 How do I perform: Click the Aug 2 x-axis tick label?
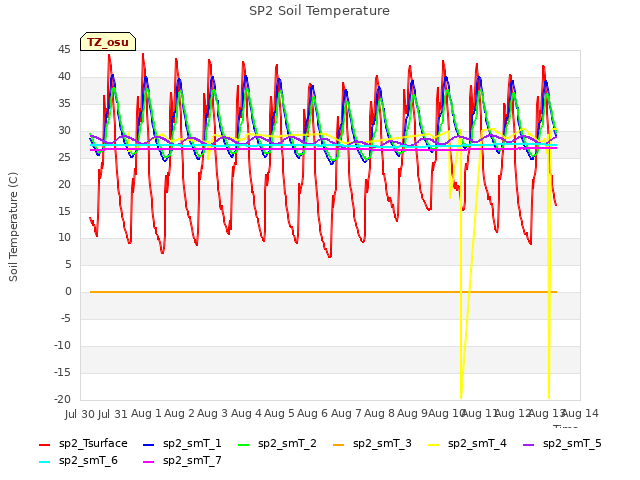point(179,413)
